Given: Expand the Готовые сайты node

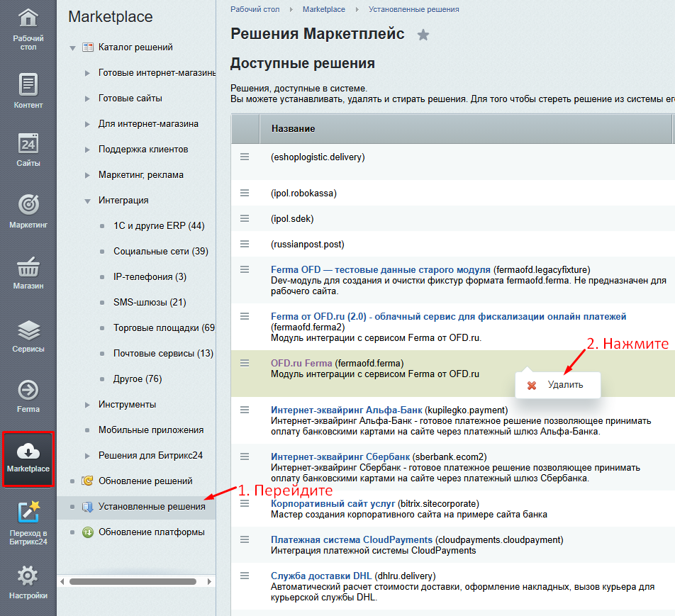Looking at the screenshot, I should [87, 99].
